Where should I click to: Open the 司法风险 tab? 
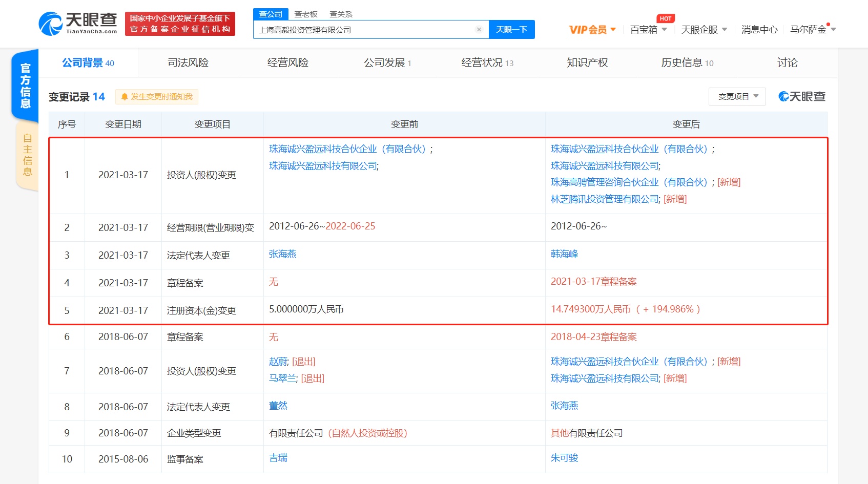tap(188, 62)
